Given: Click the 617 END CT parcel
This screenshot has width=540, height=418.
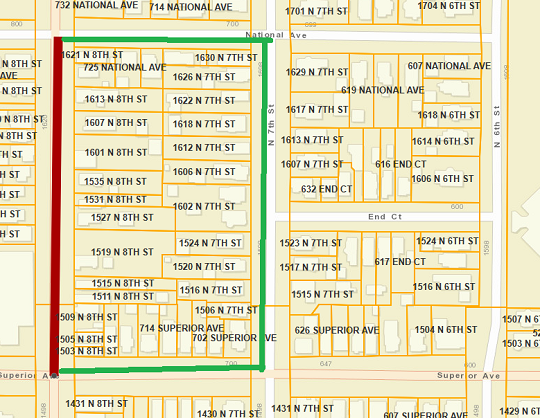Looking at the screenshot, I should pos(400,262).
